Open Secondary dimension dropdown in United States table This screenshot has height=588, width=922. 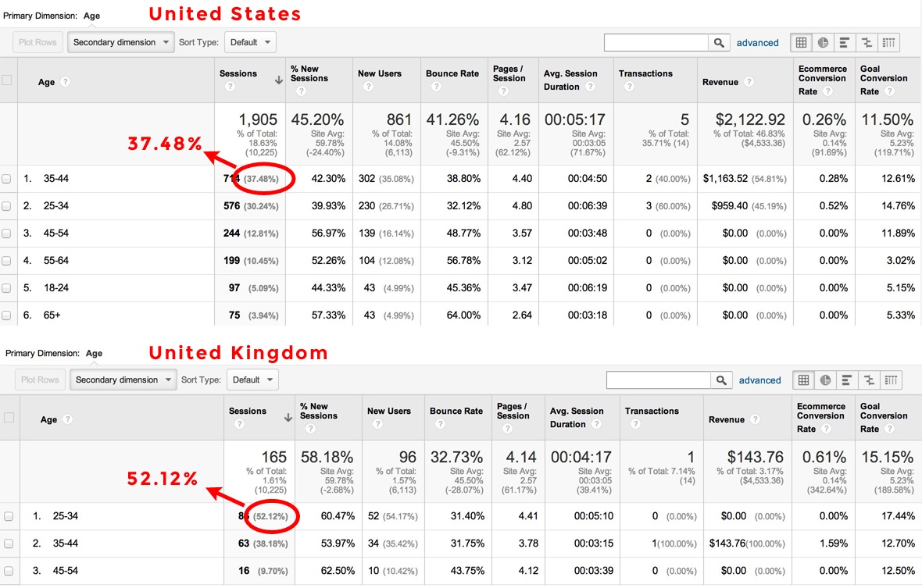pyautogui.click(x=120, y=43)
